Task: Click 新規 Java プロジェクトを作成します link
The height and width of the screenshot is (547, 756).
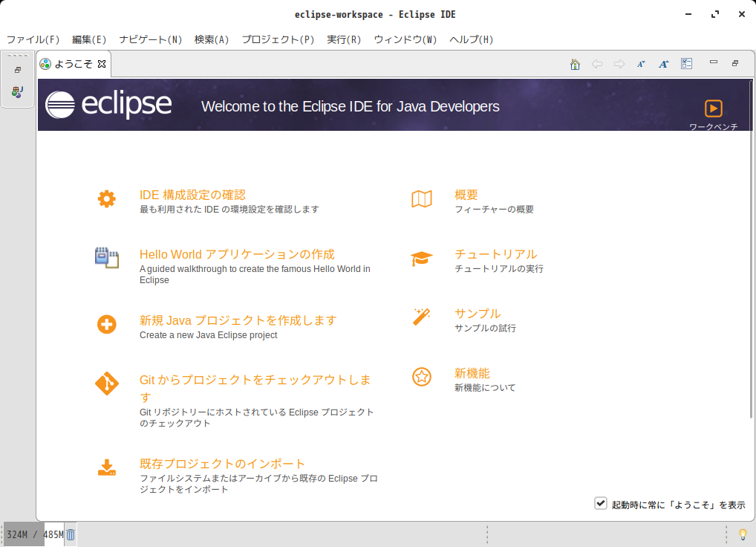Action: point(238,320)
